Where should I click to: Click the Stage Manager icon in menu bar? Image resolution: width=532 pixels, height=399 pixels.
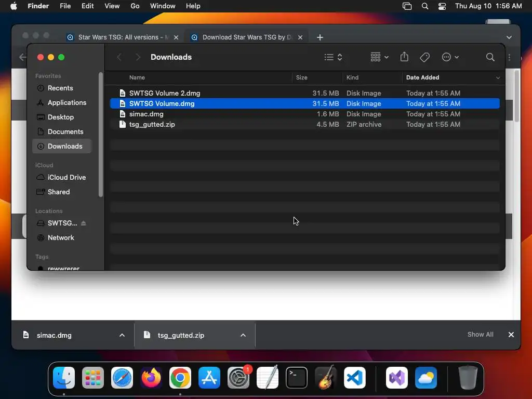pyautogui.click(x=407, y=6)
